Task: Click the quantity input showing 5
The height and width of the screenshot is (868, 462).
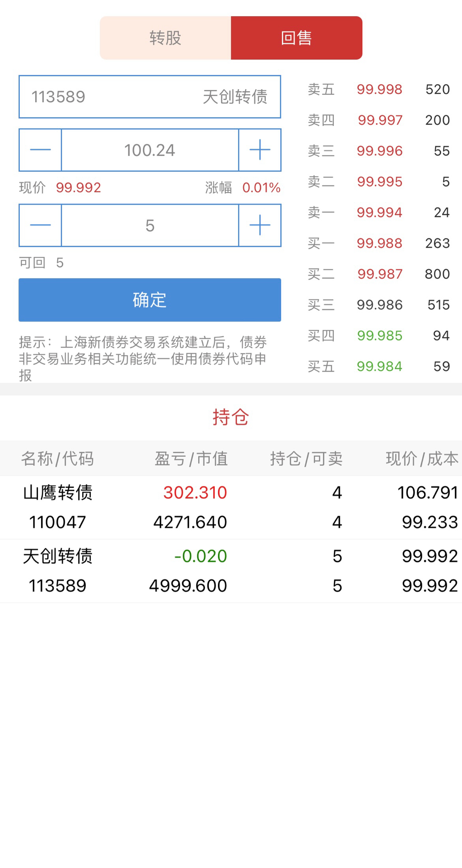Action: [150, 225]
